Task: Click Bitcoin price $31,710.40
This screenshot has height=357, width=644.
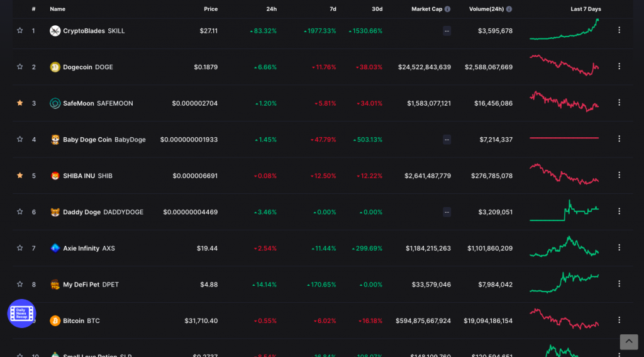Action: (x=201, y=320)
